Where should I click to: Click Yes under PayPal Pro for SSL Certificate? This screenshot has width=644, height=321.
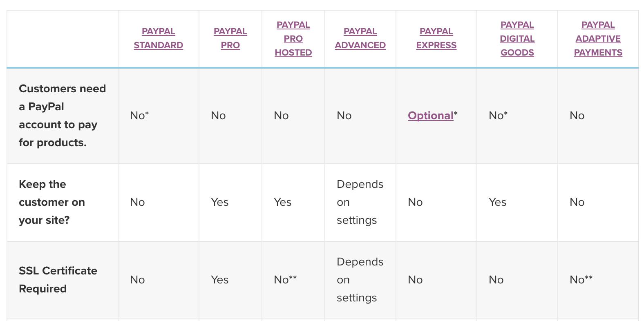220,280
